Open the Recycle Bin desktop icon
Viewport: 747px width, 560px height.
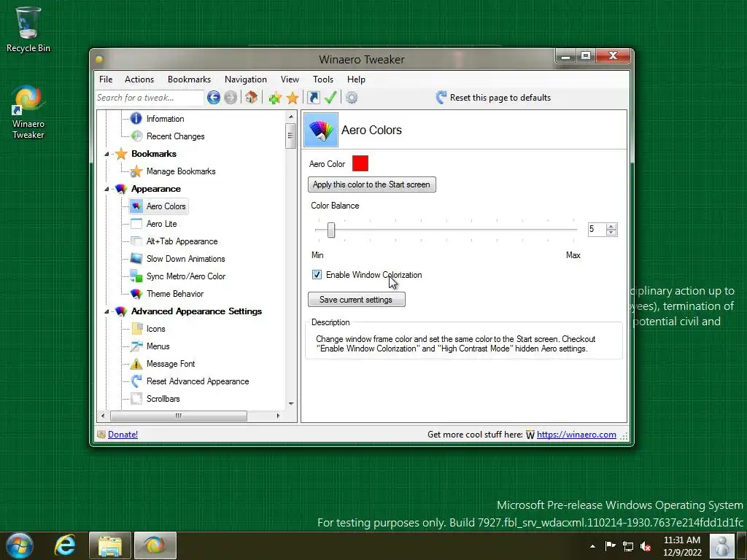pos(28,29)
